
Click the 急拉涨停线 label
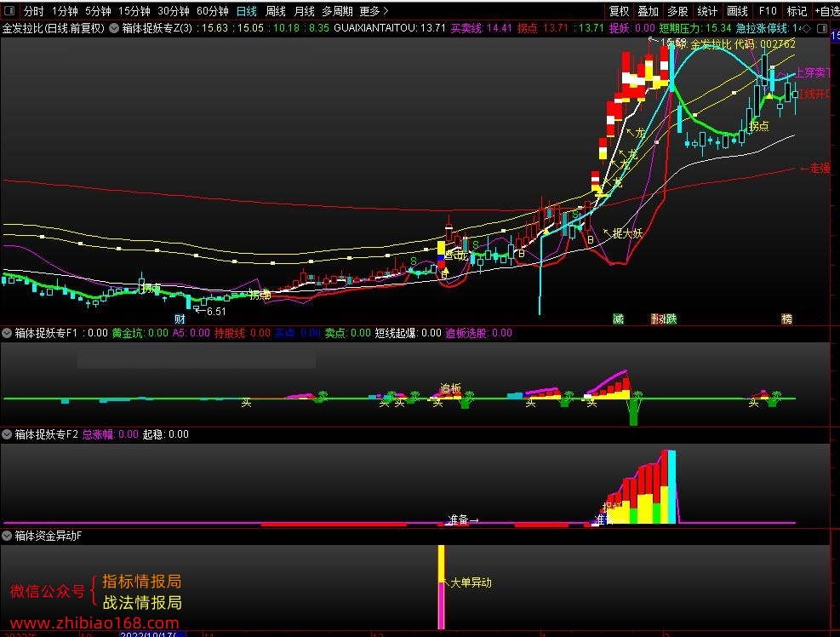762,28
